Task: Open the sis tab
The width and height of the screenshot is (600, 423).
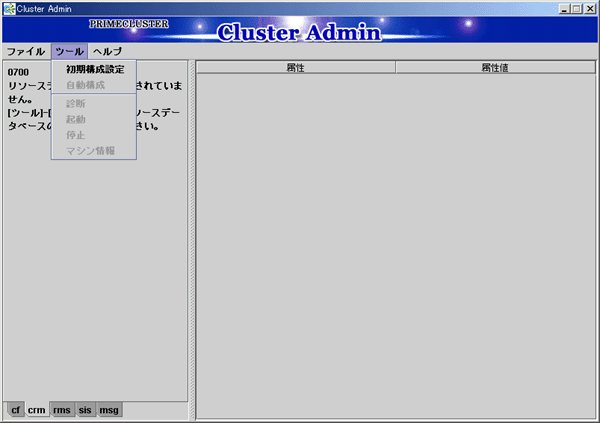Action: [x=85, y=410]
